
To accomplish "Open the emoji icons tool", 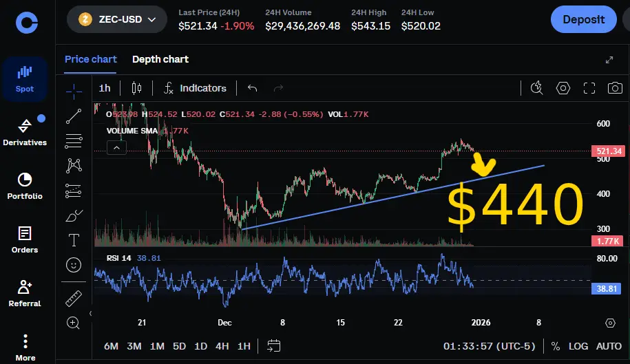I will pos(74,265).
